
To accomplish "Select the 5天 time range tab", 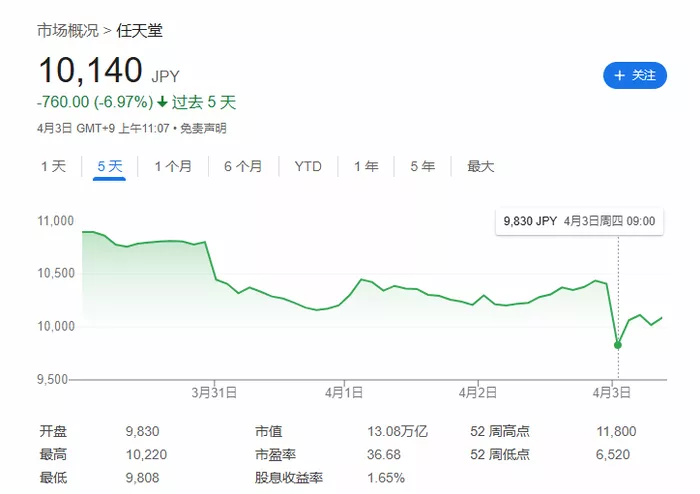I will [x=109, y=166].
